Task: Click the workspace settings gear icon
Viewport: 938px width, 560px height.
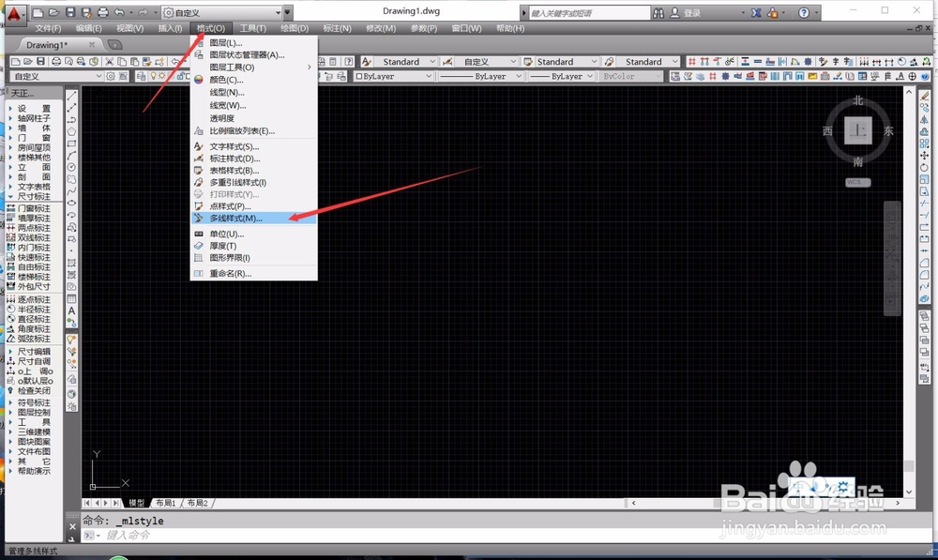Action: [111, 76]
